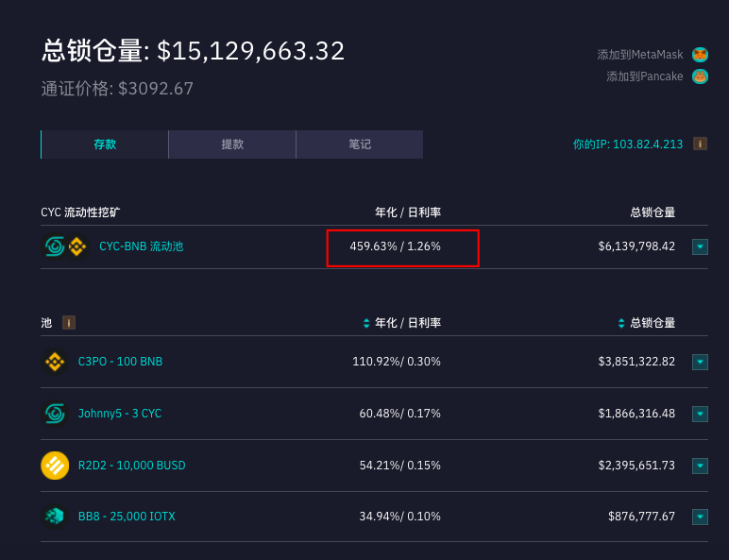Select the 存款 tab
The width and height of the screenshot is (729, 560).
[105, 144]
